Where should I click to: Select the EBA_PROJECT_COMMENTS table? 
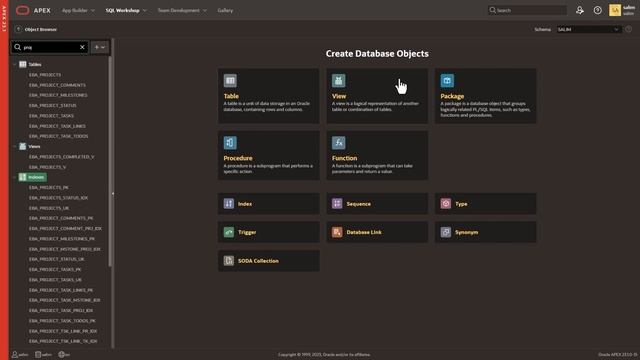[x=57, y=85]
